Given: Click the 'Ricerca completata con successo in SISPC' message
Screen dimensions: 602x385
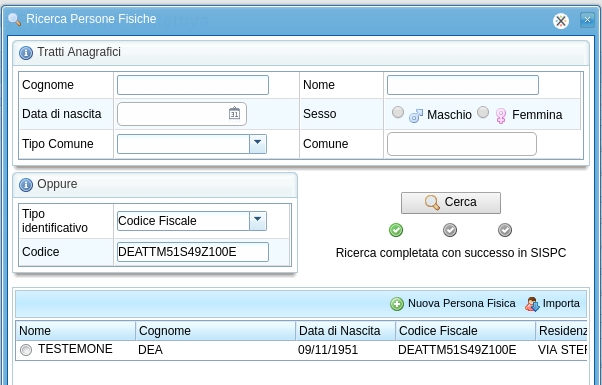Looking at the screenshot, I should [451, 253].
